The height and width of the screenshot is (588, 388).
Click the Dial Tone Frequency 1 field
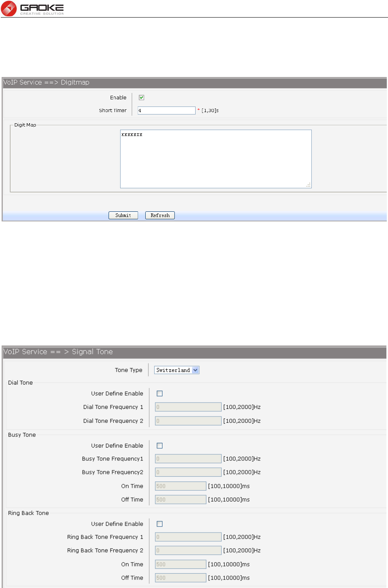[188, 407]
